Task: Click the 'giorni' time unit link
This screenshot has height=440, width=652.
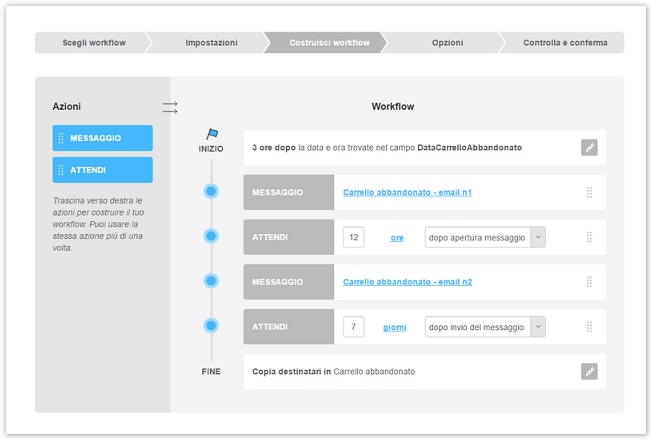Action: tap(394, 327)
